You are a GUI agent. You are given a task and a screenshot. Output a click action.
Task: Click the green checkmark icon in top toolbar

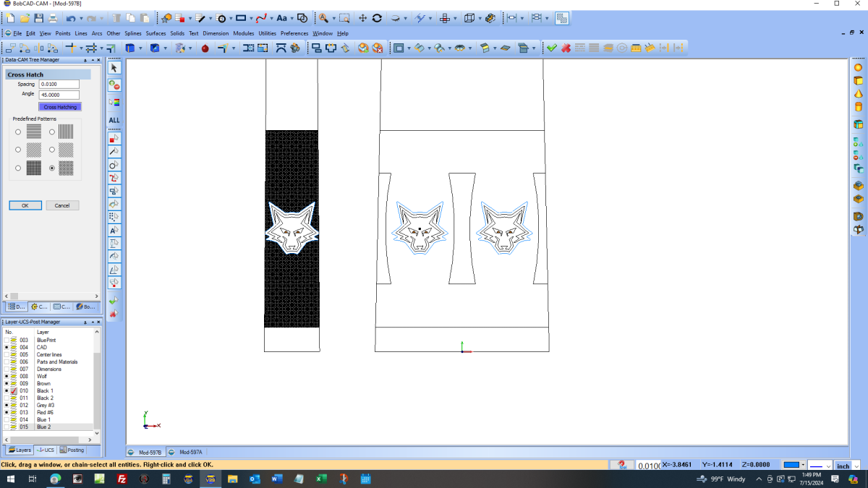[551, 48]
